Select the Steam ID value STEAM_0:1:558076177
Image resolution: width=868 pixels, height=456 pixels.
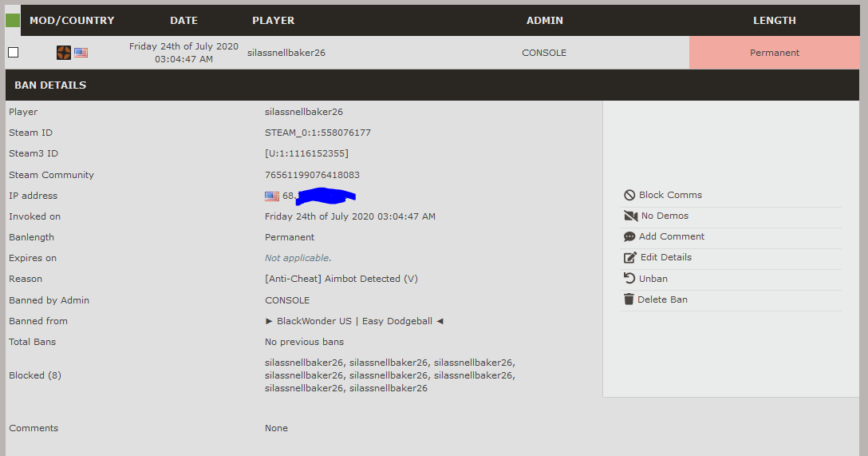(x=318, y=133)
